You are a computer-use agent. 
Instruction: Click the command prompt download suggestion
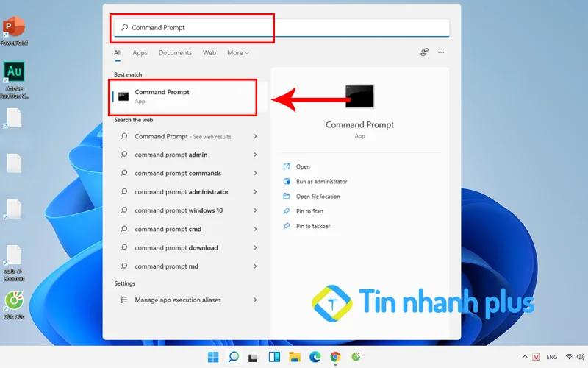pos(176,248)
